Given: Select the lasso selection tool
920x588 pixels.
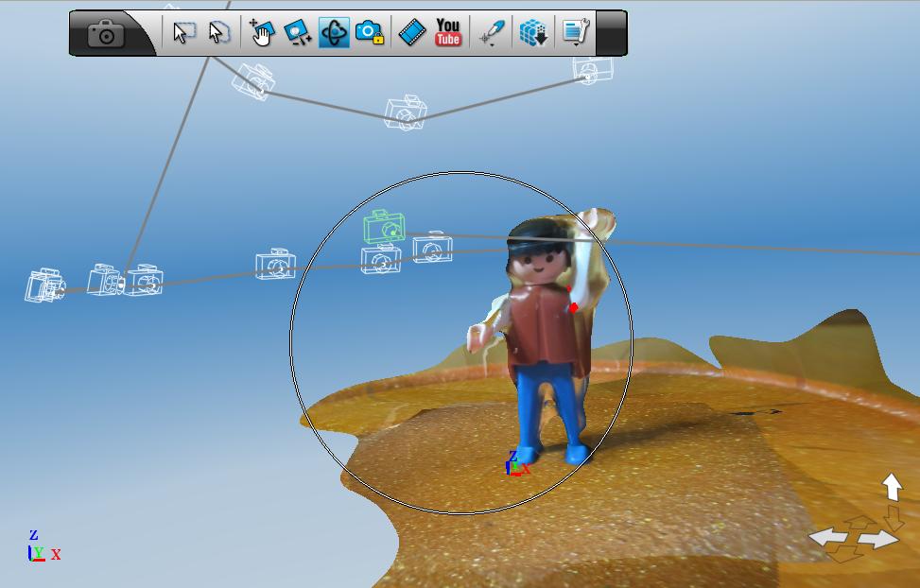Looking at the screenshot, I should coord(218,32).
